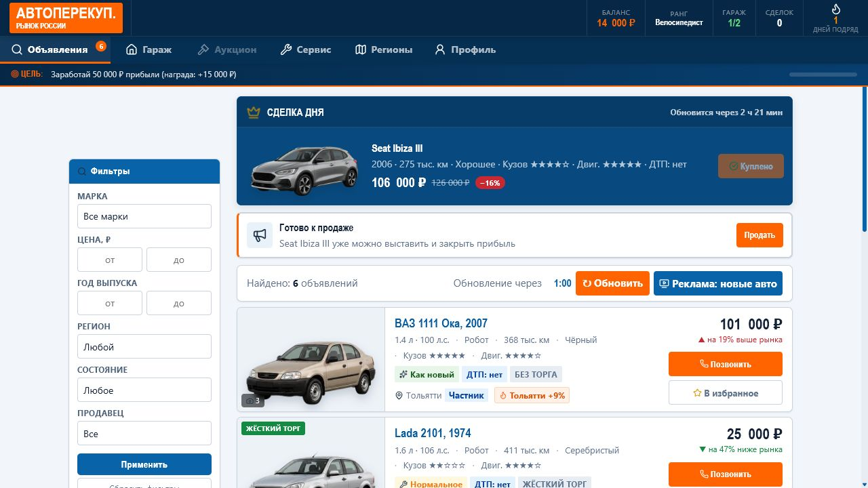This screenshot has height=488, width=868.
Task: Click the Гараж 1/2 indicator
Action: coord(734,18)
